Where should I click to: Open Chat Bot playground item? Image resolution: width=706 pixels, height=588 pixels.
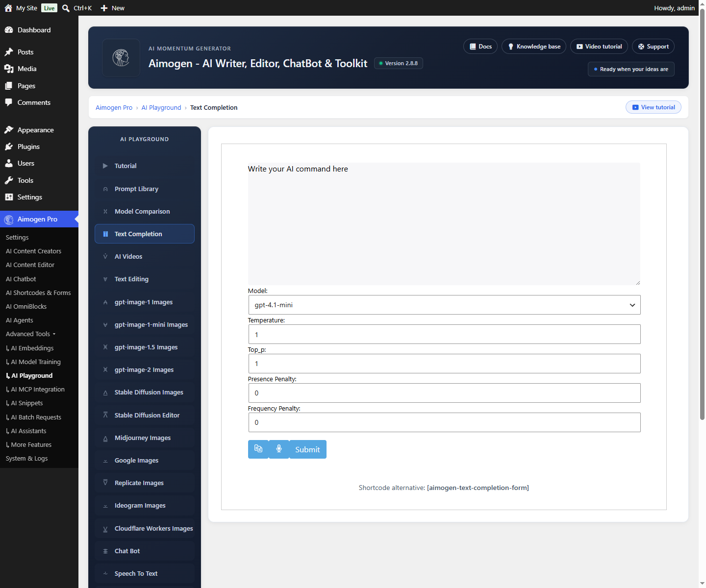click(x=145, y=551)
